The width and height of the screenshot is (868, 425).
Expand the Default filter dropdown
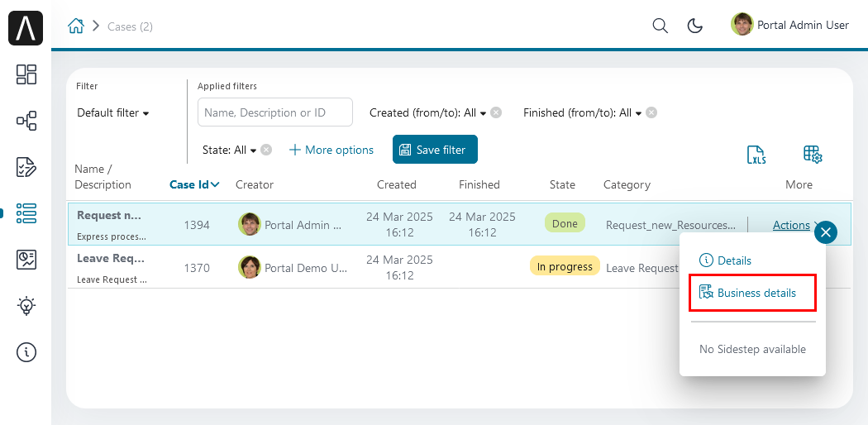click(x=113, y=113)
